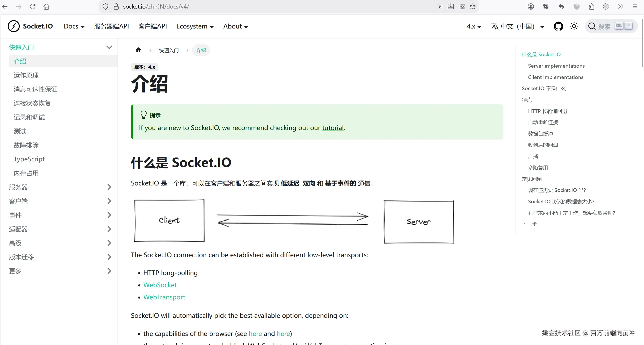The width and height of the screenshot is (644, 345).
Task: Reload the current browser page
Action: [x=33, y=6]
